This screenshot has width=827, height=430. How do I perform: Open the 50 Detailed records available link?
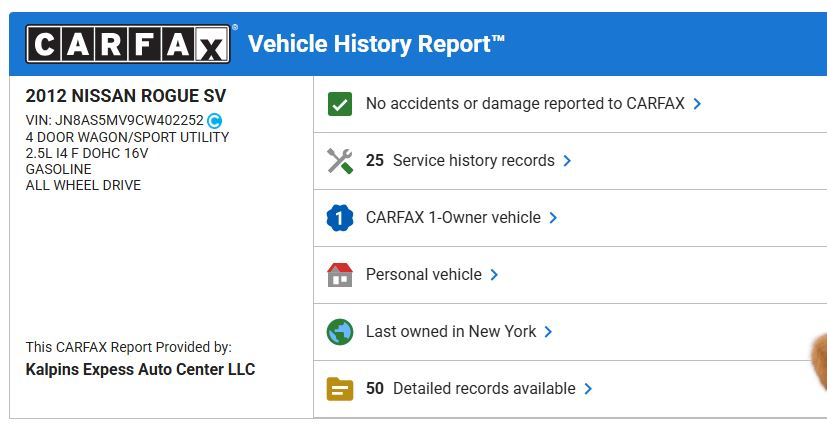[471, 389]
